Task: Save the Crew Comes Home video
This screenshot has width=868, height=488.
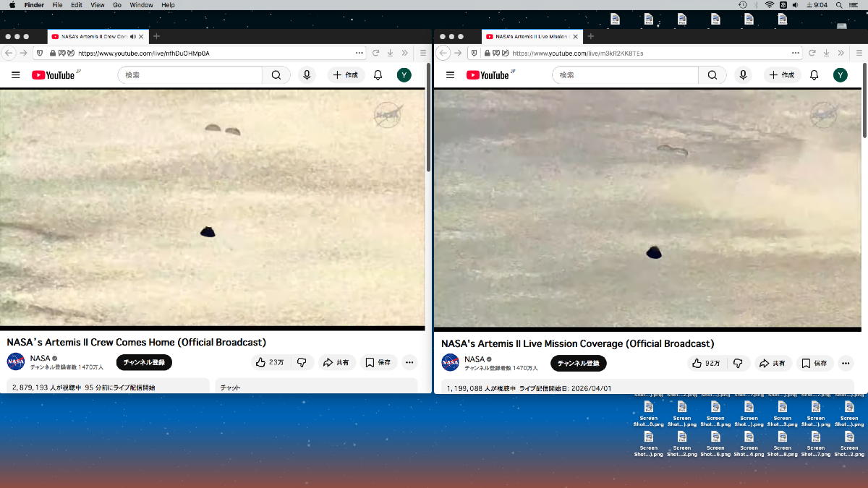Action: tap(378, 362)
